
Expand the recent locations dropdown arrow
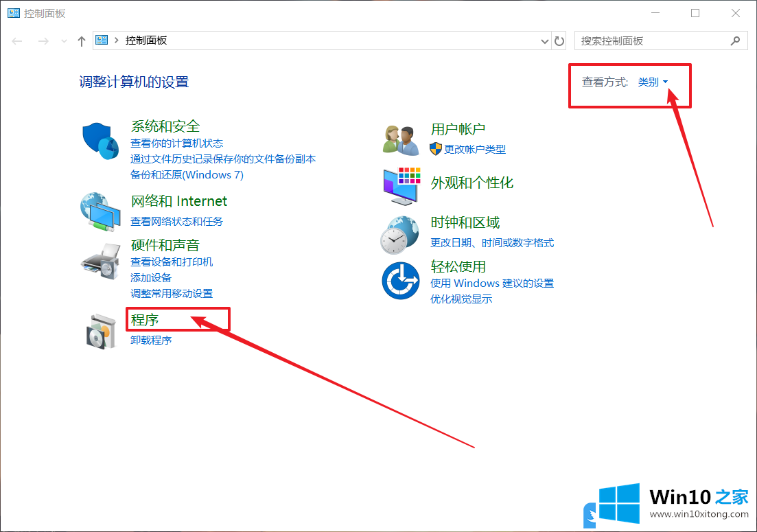65,41
